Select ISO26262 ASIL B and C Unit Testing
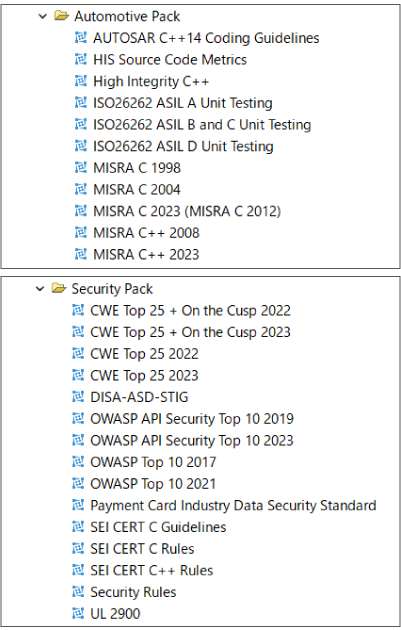 click(x=202, y=125)
